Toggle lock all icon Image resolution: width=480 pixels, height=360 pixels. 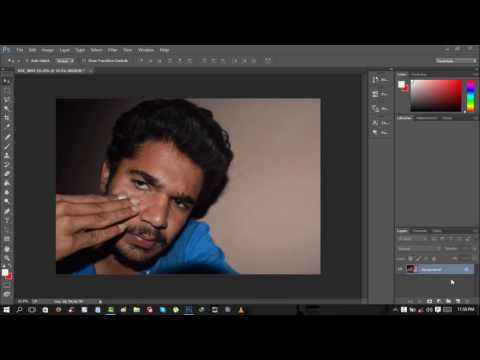(434, 259)
